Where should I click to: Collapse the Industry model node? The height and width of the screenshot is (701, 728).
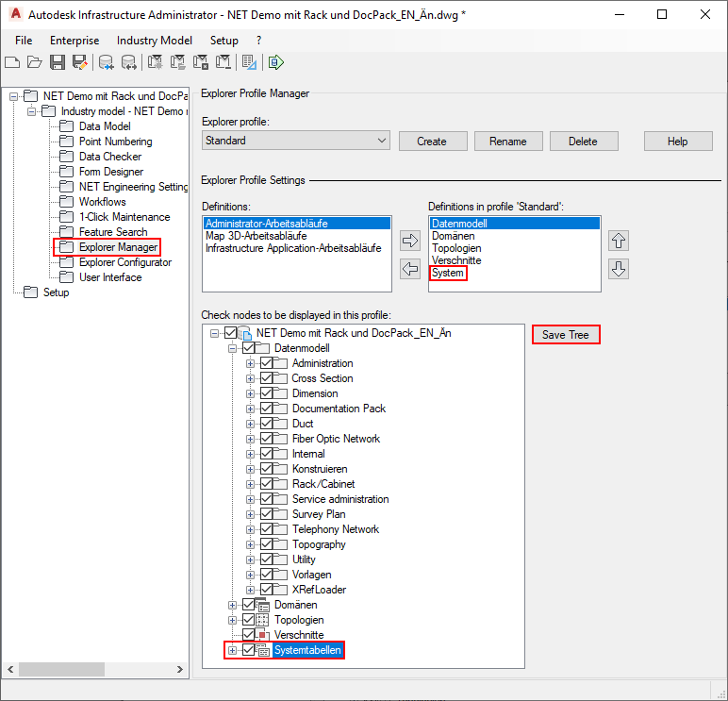[x=31, y=111]
